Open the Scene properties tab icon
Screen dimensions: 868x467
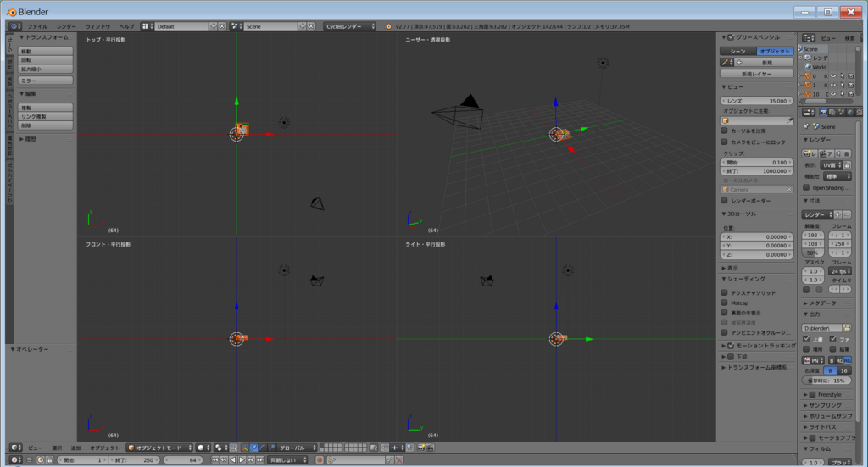click(x=842, y=113)
